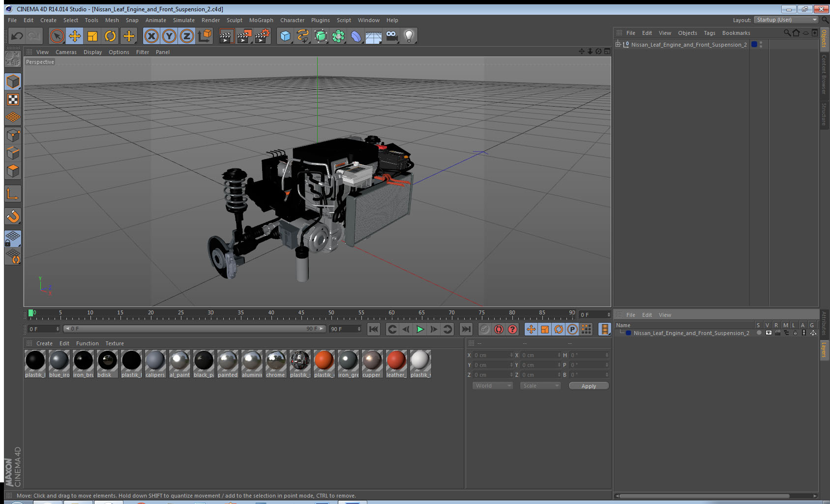This screenshot has width=830, height=504.
Task: Open Object Manager Tags menu
Action: click(x=710, y=33)
